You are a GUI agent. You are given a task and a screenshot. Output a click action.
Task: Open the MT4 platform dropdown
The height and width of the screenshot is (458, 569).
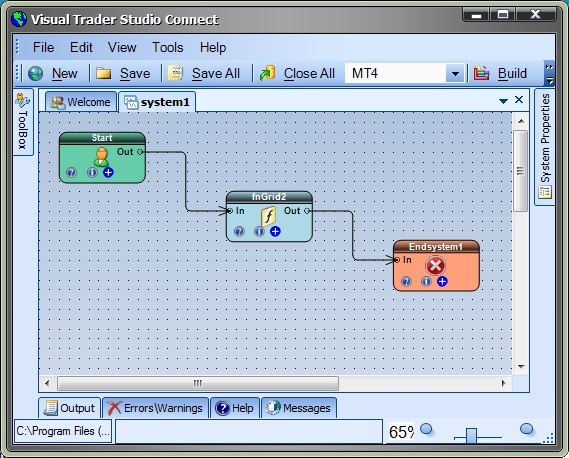tap(455, 74)
